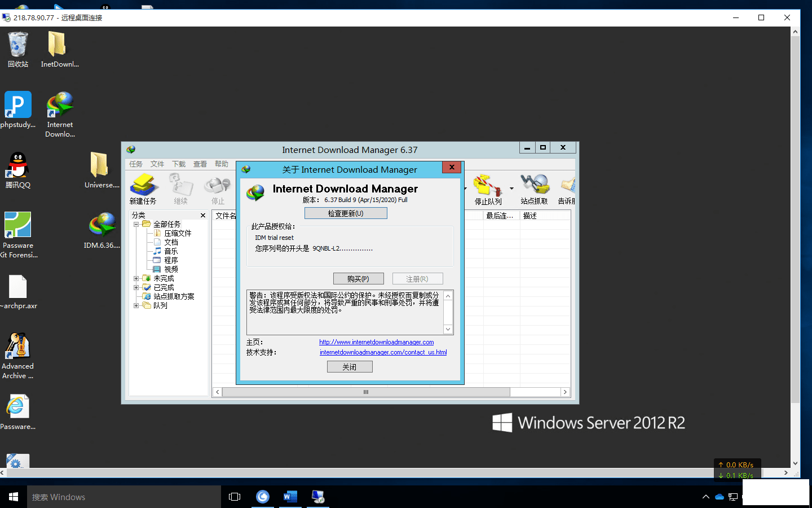Open the blue browser icon in the taskbar
Viewport: 812px width, 508px height.
(263, 497)
